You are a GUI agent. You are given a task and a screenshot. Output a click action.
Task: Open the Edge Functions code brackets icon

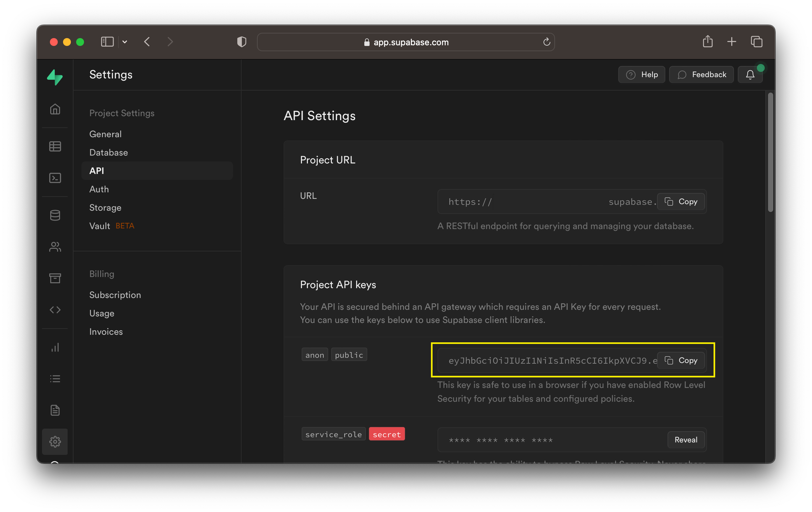click(x=55, y=309)
